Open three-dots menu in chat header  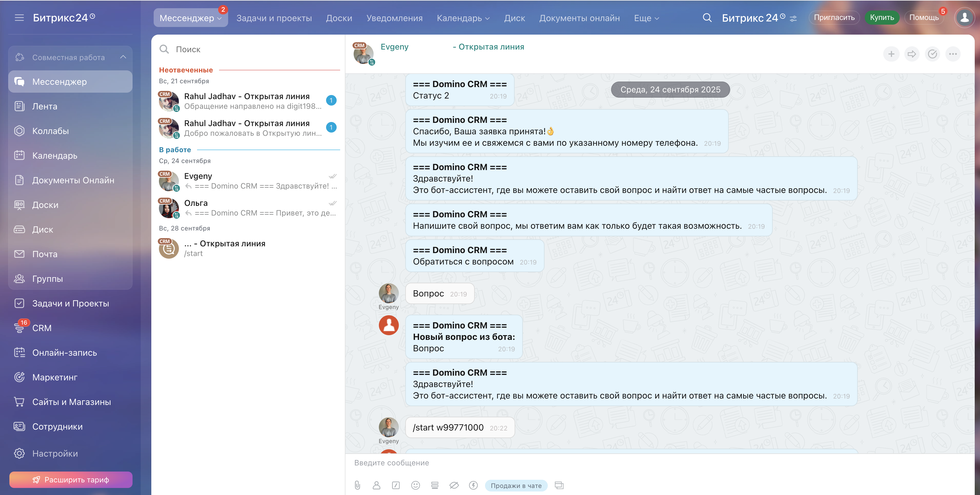point(953,54)
